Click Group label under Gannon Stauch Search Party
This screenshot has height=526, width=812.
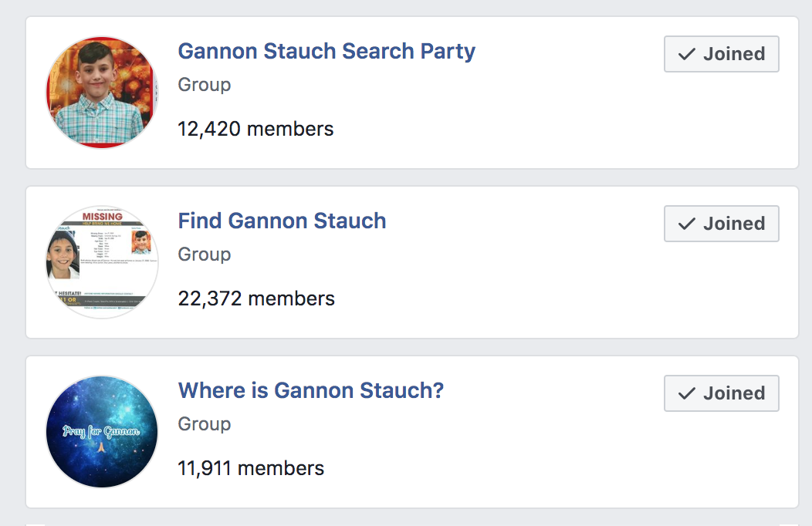[x=205, y=85]
